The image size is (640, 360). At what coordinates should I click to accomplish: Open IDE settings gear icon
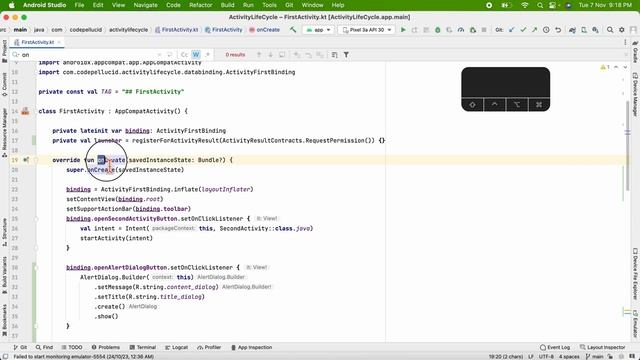click(622, 30)
